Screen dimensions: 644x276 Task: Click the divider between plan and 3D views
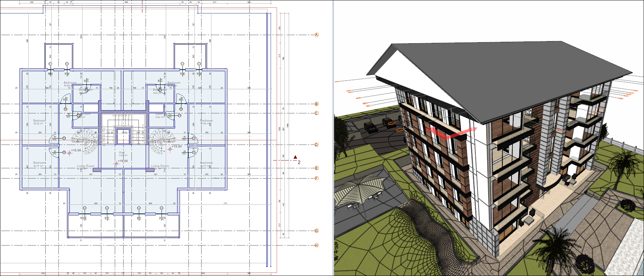[333, 138]
